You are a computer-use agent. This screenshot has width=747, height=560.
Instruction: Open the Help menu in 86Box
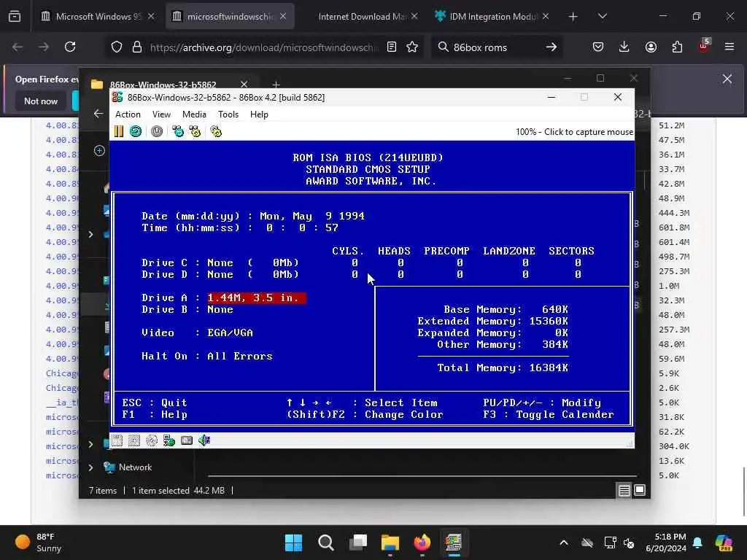click(259, 114)
